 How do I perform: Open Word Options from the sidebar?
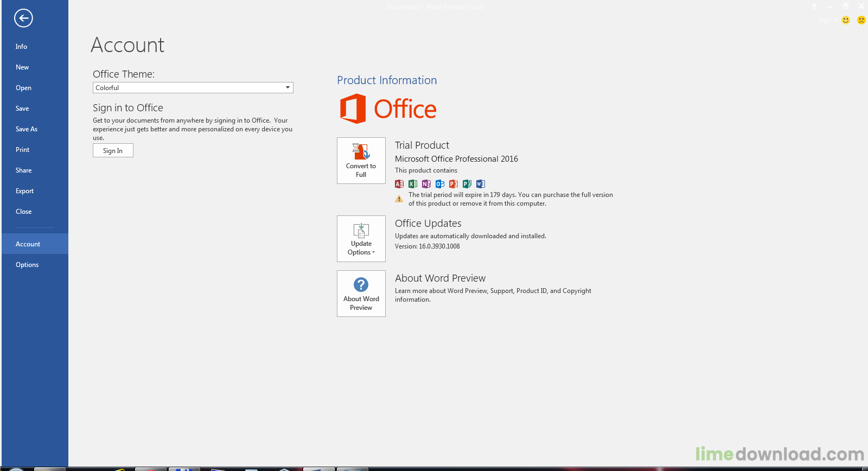click(35, 265)
